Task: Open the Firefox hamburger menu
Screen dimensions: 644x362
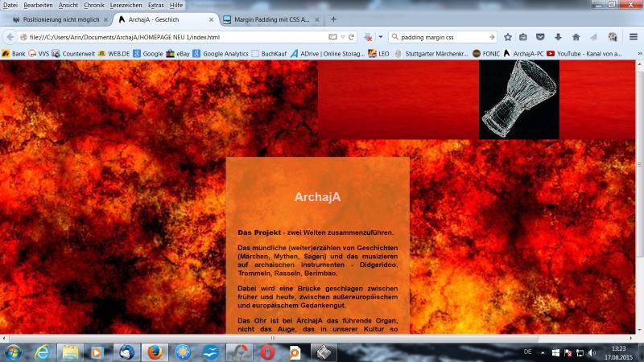Action: (x=634, y=37)
